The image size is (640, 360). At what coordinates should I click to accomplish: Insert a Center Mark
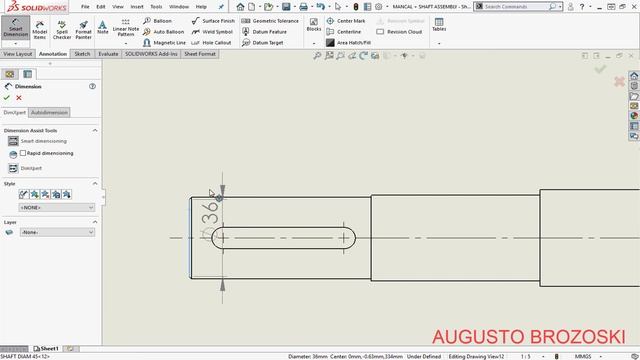click(x=346, y=21)
